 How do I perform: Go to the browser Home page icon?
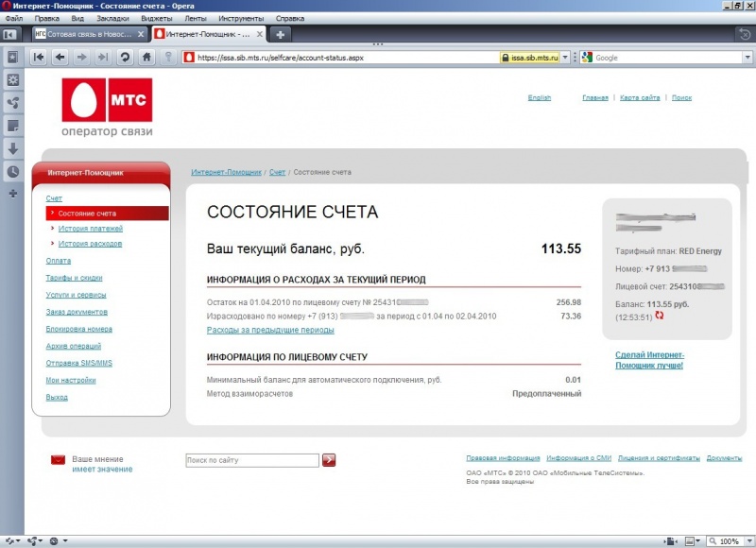pos(146,57)
